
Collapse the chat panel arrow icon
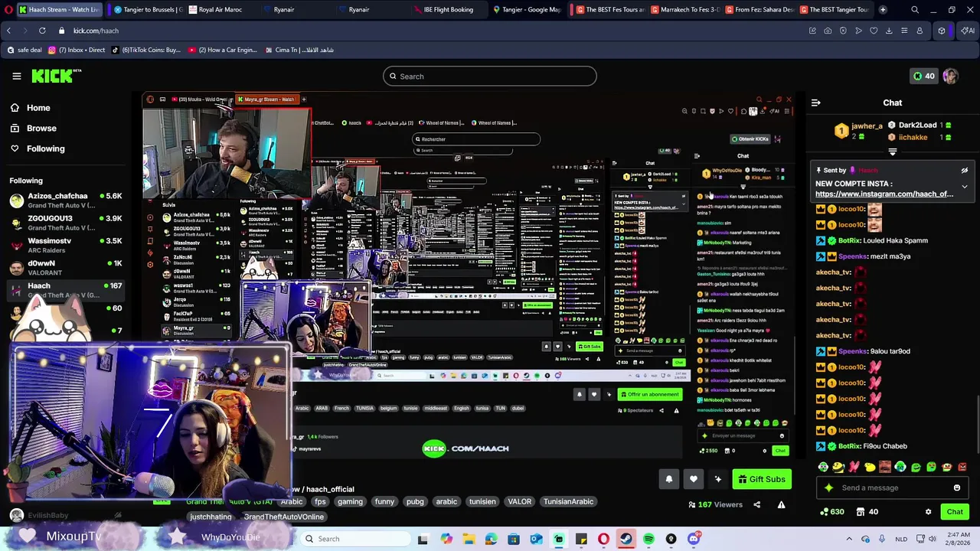point(816,103)
